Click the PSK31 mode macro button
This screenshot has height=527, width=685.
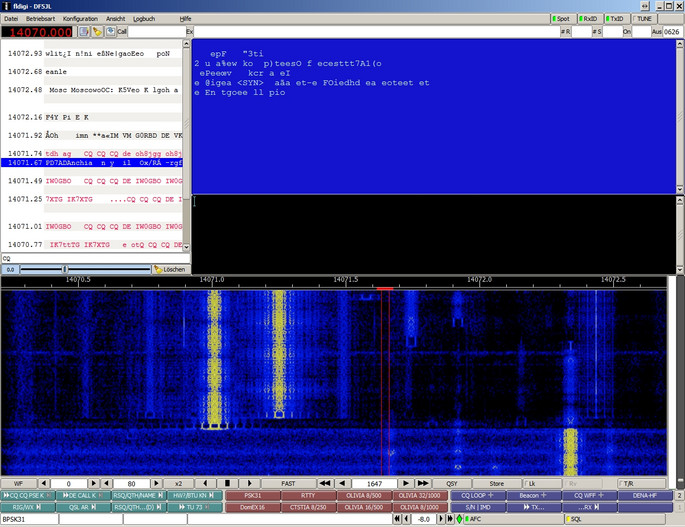click(253, 496)
